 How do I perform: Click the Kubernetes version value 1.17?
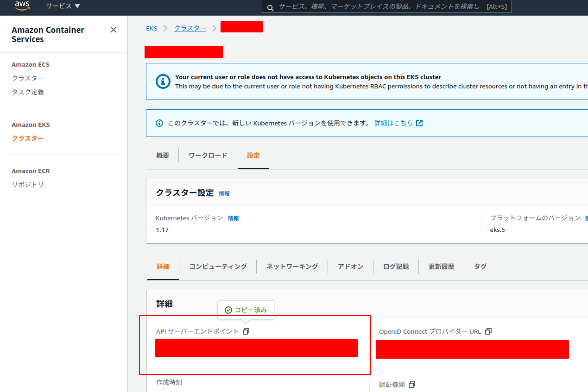(162, 230)
